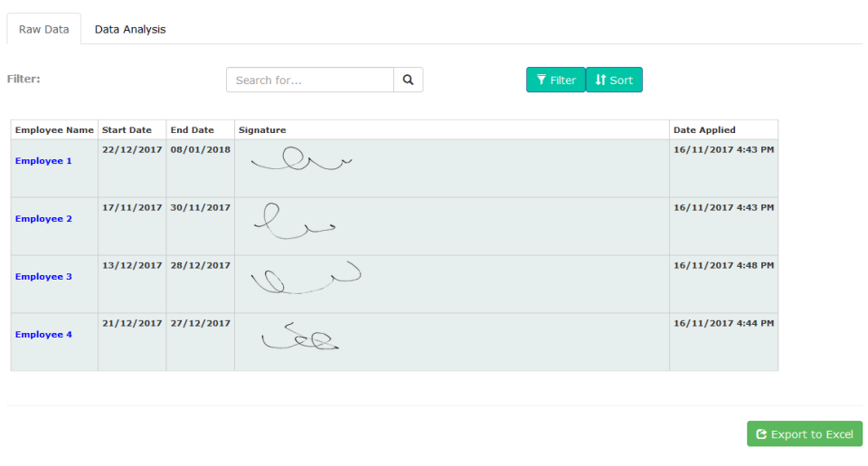Image resolution: width=868 pixels, height=466 pixels.
Task: Click Export to Excel button
Action: 805,433
